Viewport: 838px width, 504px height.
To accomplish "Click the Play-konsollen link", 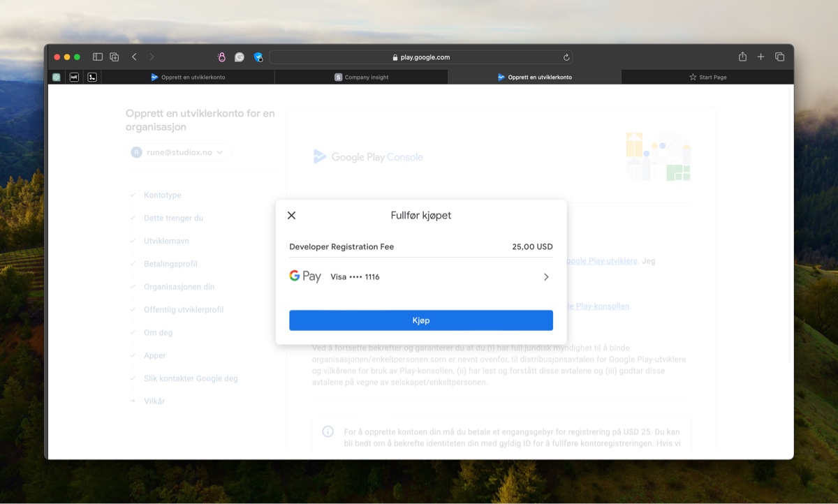I will [598, 306].
